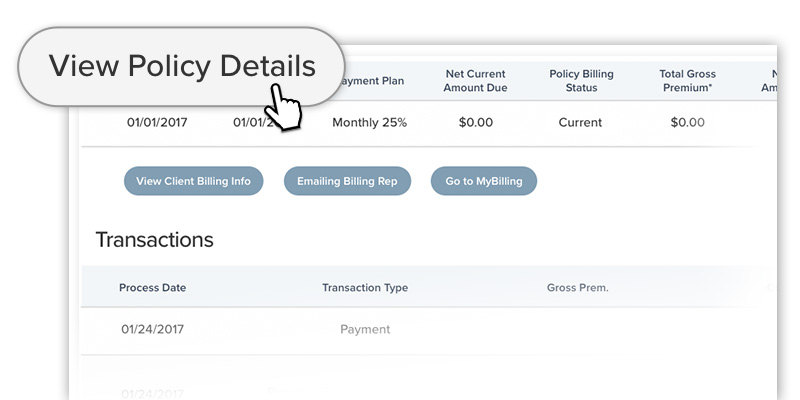Image resolution: width=800 pixels, height=400 pixels.
Task: Click the Net Current Amount Due header
Action: 476,81
